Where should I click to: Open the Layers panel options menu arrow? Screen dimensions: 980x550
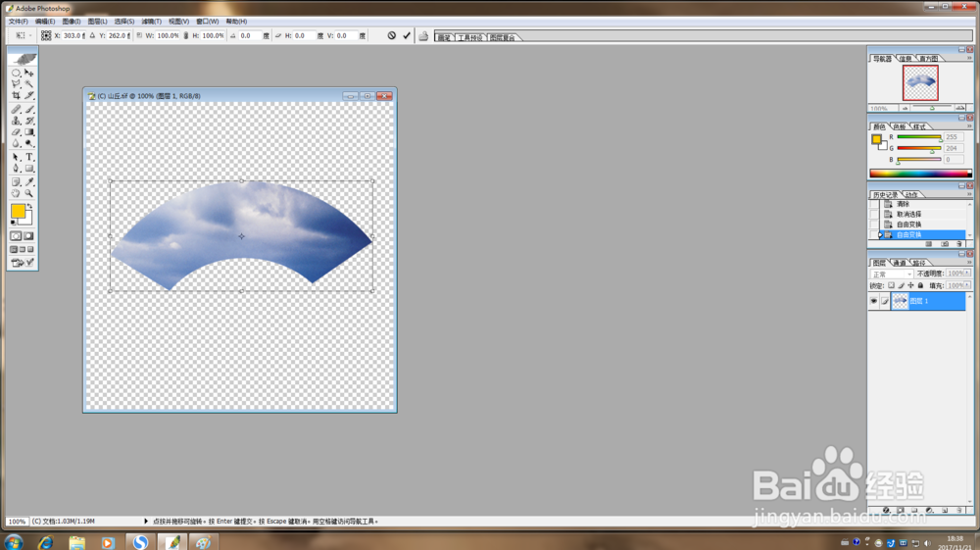tap(969, 263)
